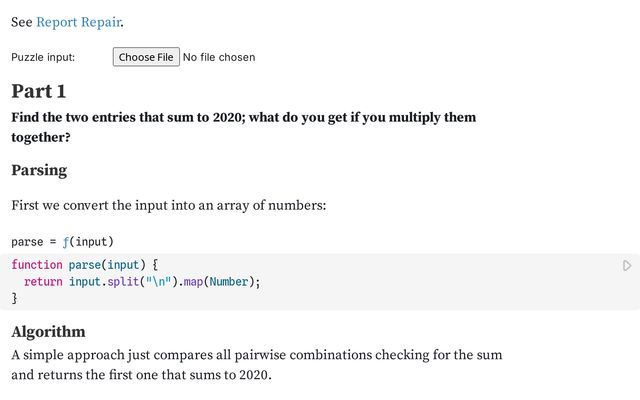Image resolution: width=640 pixels, height=400 pixels.
Task: Run the parse code cell
Action: (x=627, y=265)
